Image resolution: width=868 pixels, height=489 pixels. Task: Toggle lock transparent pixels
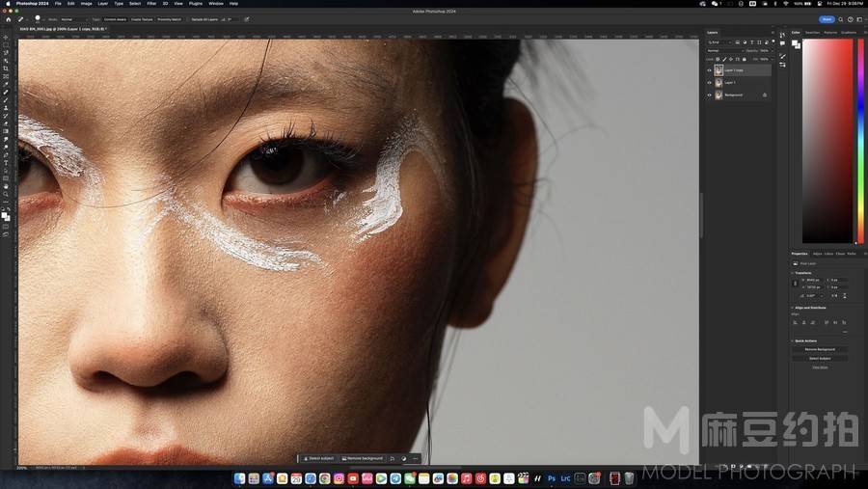point(718,59)
